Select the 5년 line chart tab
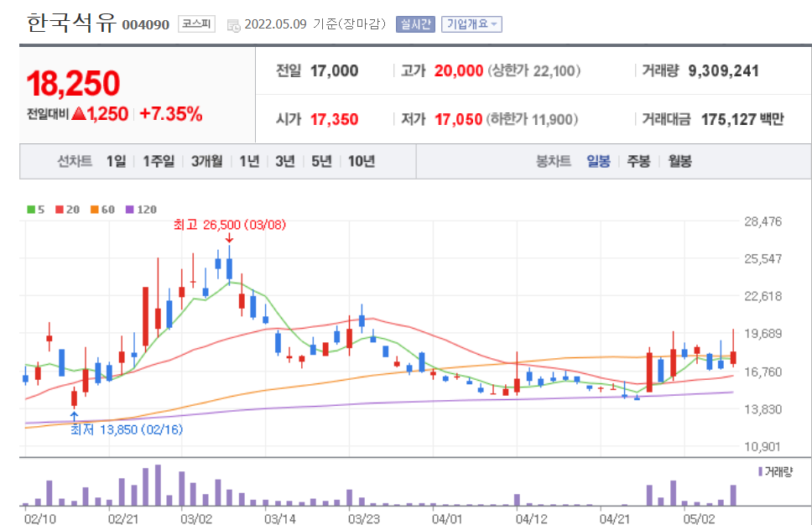Image resolution: width=812 pixels, height=525 pixels. [321, 162]
